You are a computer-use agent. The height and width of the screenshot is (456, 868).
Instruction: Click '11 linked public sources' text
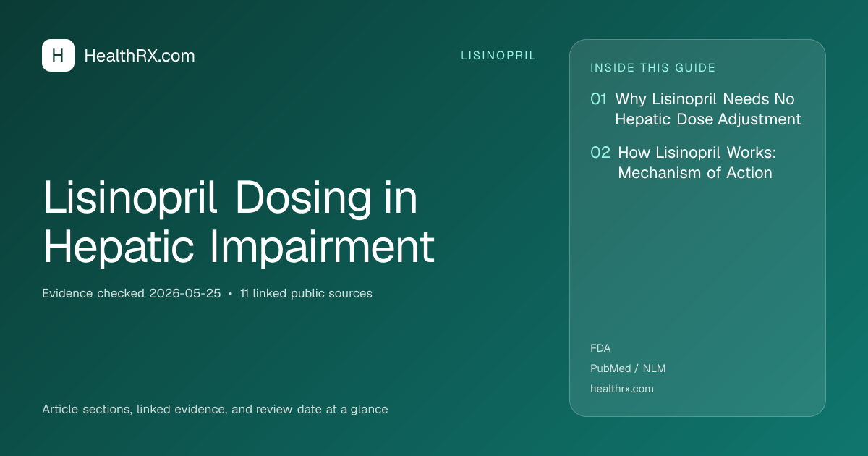306,294
